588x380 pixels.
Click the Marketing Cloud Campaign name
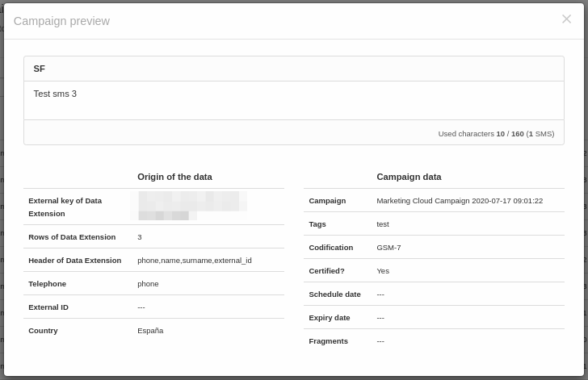pos(459,201)
